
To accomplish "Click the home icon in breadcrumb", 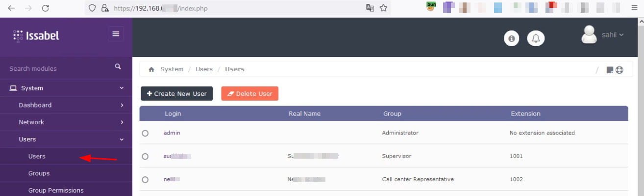I will [151, 70].
